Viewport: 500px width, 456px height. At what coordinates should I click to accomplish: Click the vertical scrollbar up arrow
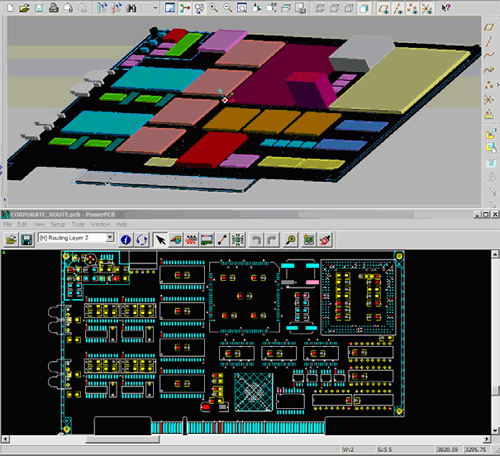[495, 254]
